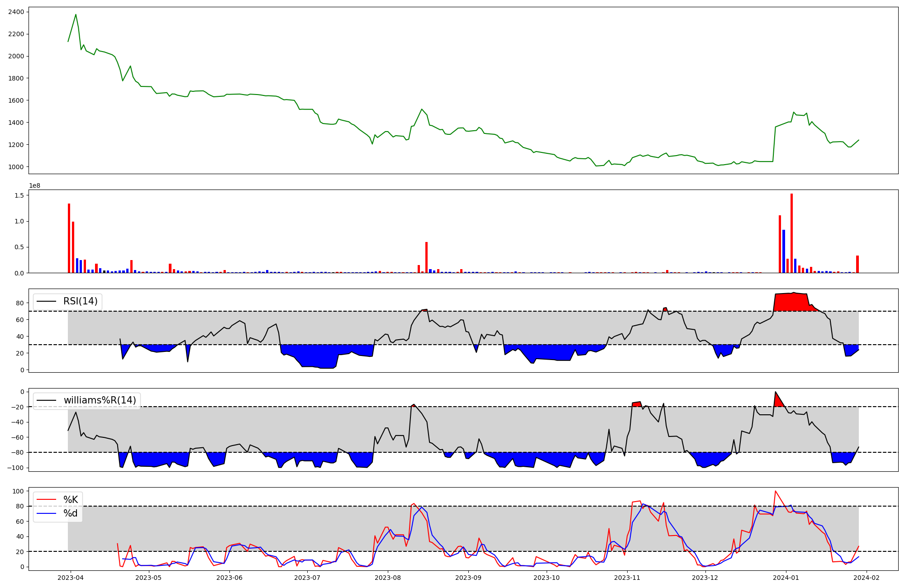Click the mid-August 2023 red volume spike

(x=426, y=257)
